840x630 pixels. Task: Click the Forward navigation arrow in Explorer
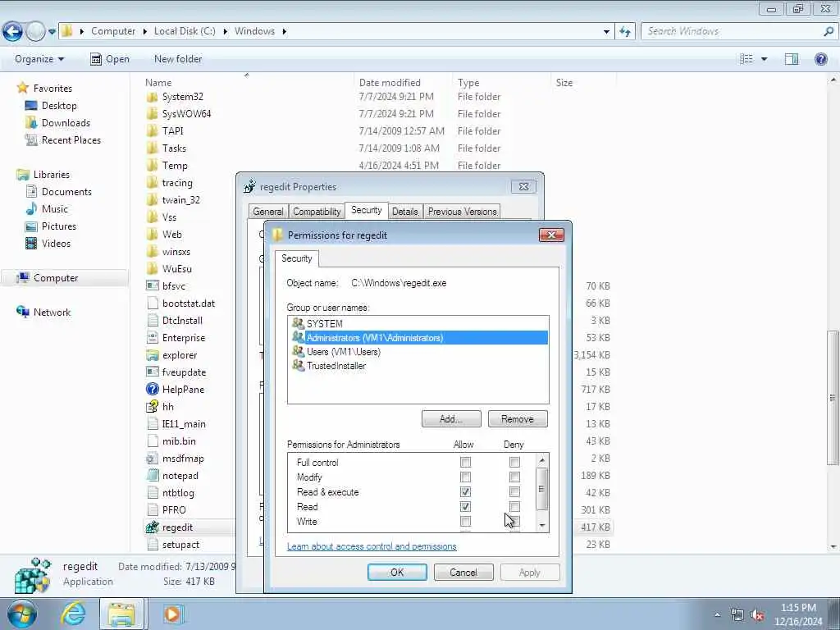point(35,32)
